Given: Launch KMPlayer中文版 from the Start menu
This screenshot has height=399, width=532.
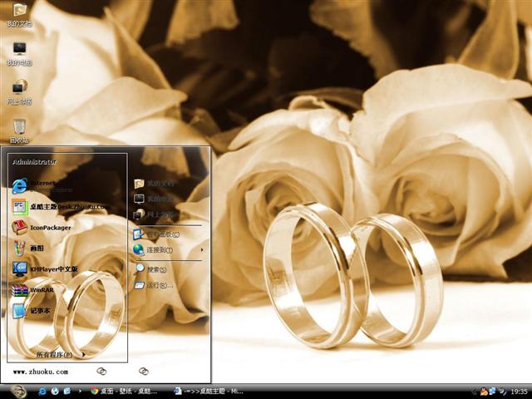Looking at the screenshot, I should [45, 268].
